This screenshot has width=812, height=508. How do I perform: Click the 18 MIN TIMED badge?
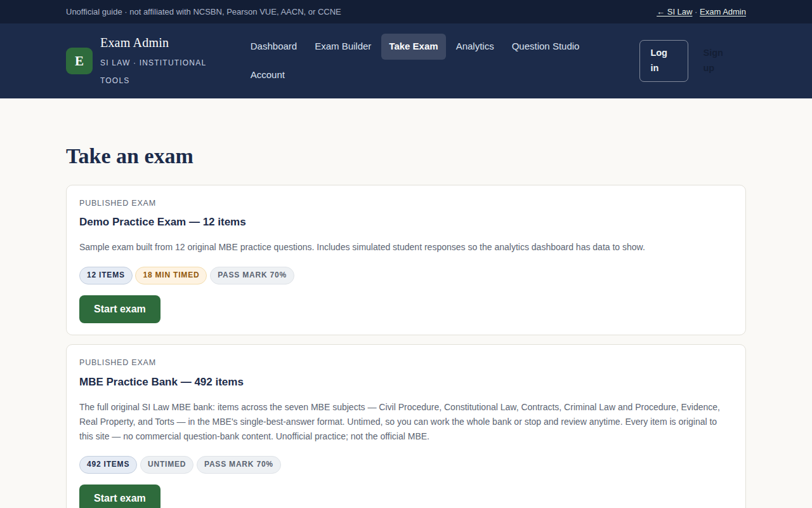pos(171,276)
